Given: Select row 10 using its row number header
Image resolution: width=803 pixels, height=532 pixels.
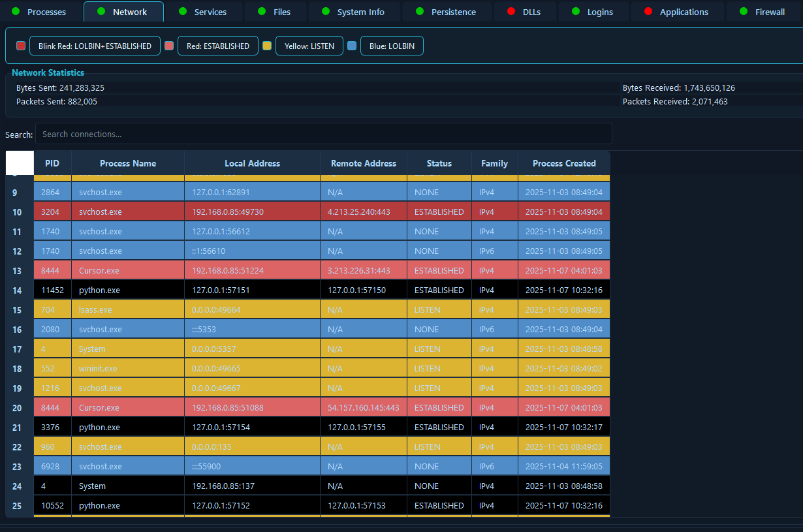Looking at the screenshot, I should 18,212.
